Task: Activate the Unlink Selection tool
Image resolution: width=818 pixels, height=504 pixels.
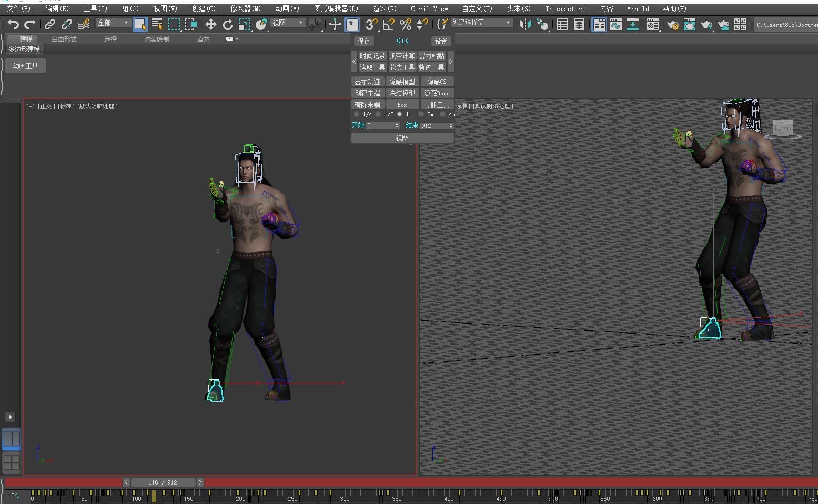Action: coord(67,24)
